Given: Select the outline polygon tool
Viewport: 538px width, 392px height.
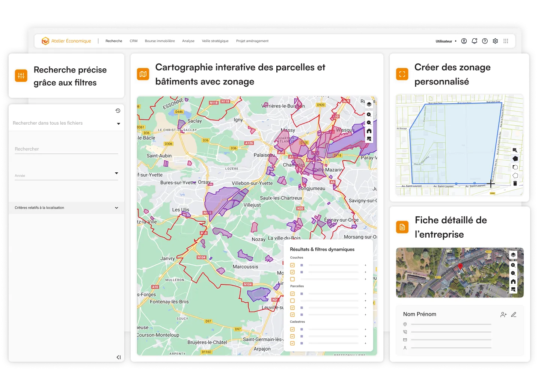Looking at the screenshot, I should click(x=515, y=175).
